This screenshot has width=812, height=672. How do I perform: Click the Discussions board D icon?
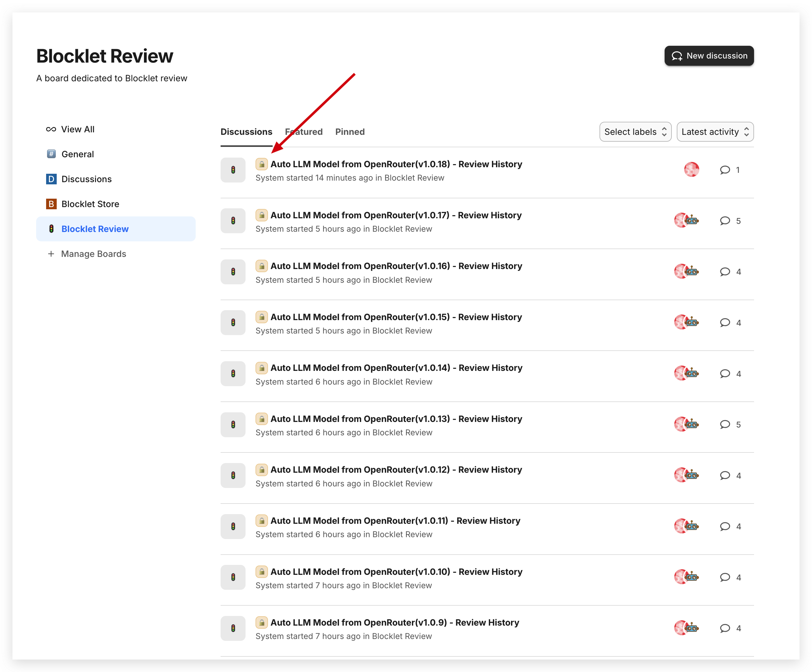[51, 179]
